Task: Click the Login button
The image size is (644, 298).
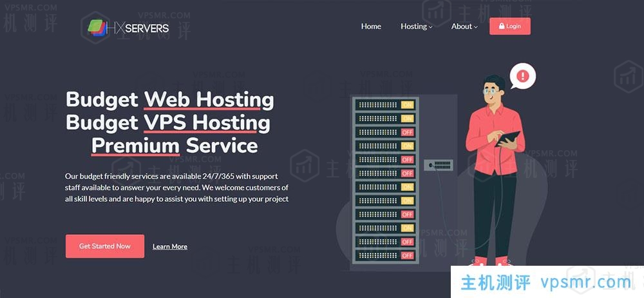Action: 509,26
